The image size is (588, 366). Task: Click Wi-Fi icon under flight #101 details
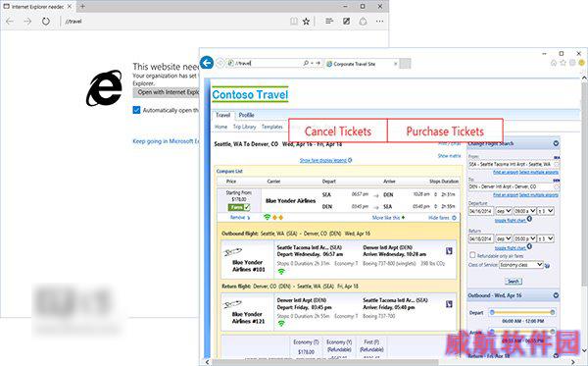281,271
